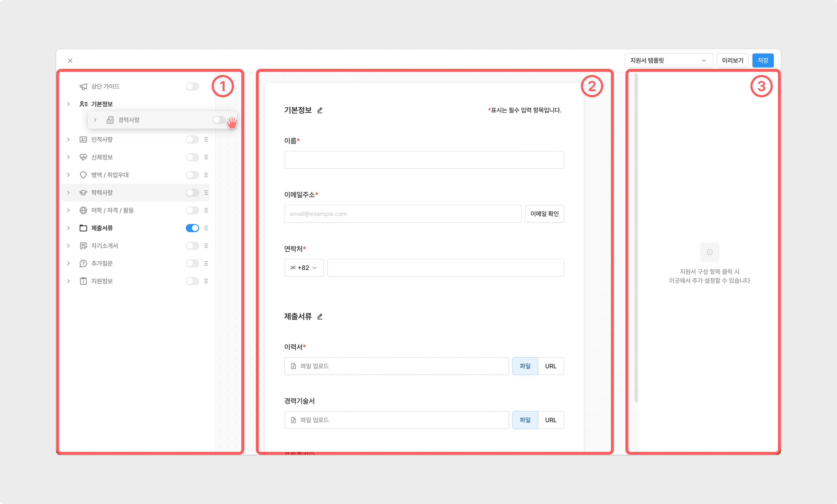Click the pencil edit icon beside 제출서류 heading
This screenshot has width=837, height=504.
coord(319,317)
